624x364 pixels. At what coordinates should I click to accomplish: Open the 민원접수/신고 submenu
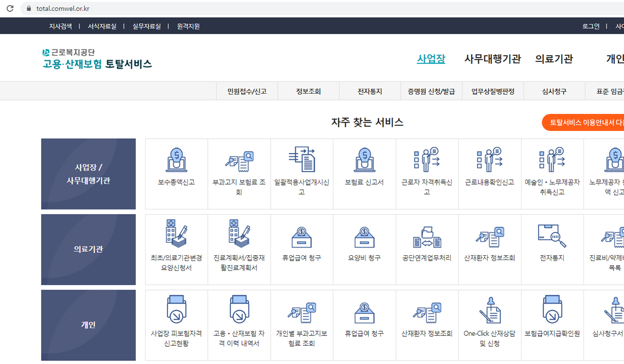point(247,91)
